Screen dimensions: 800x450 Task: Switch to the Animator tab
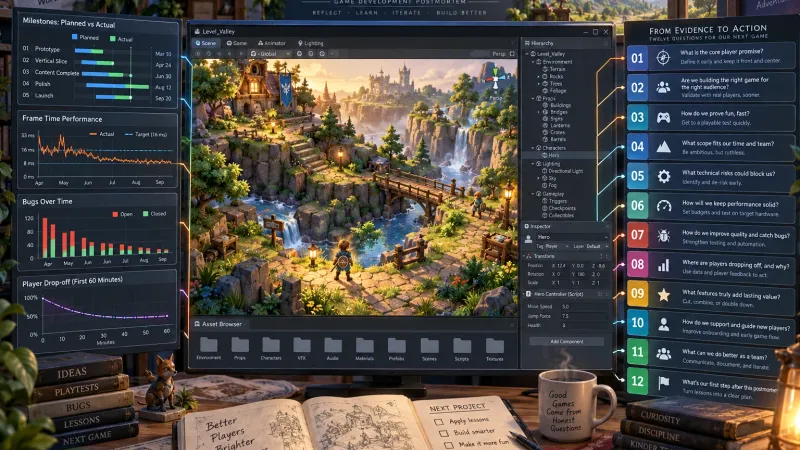[272, 43]
